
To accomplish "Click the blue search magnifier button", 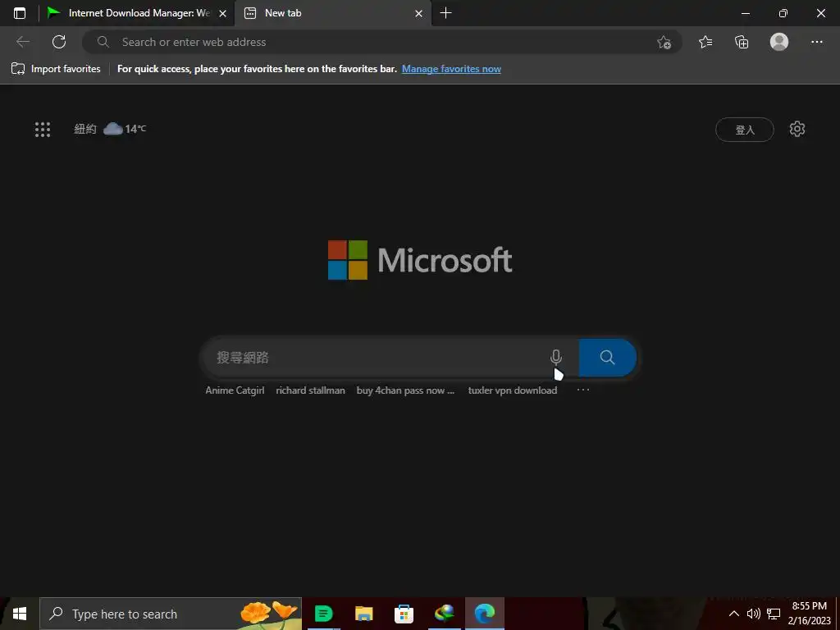I will coord(608,358).
